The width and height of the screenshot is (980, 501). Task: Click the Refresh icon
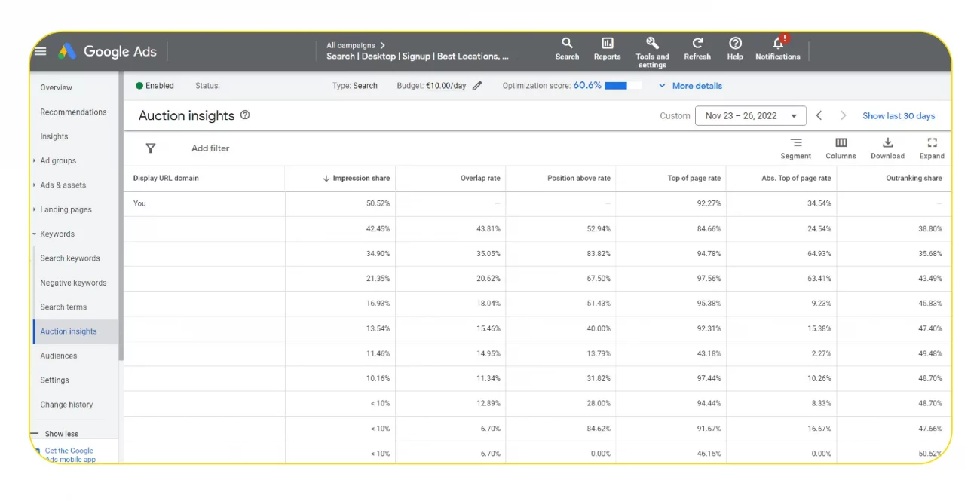[x=697, y=49]
